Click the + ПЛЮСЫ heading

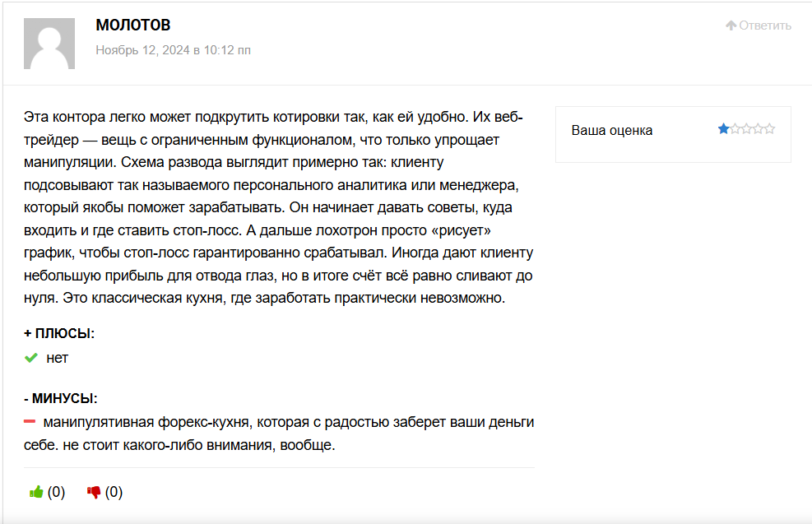coord(59,333)
